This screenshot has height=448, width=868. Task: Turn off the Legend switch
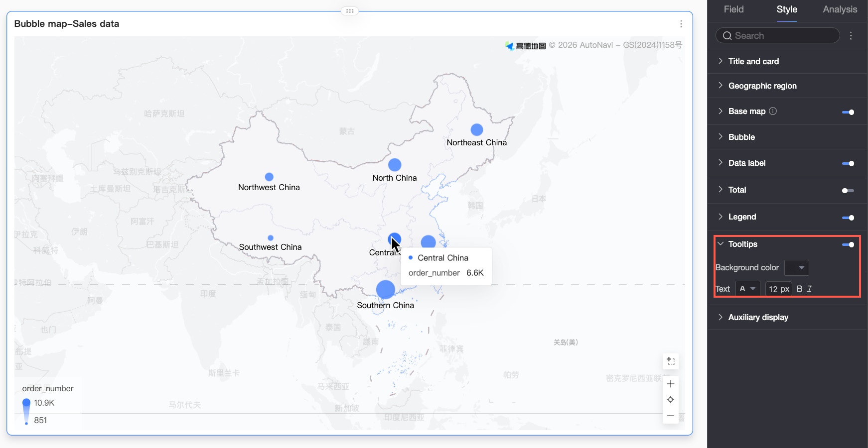pos(848,218)
